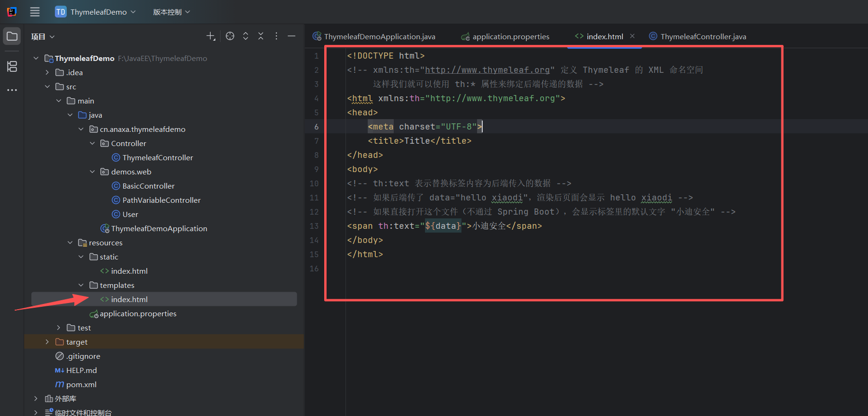Hide the project panel minimize icon
Image resolution: width=868 pixels, height=416 pixels.
coord(292,36)
